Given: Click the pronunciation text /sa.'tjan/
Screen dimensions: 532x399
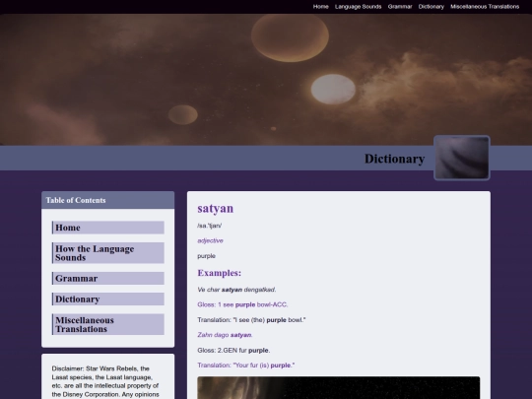Looking at the screenshot, I should 209,226.
